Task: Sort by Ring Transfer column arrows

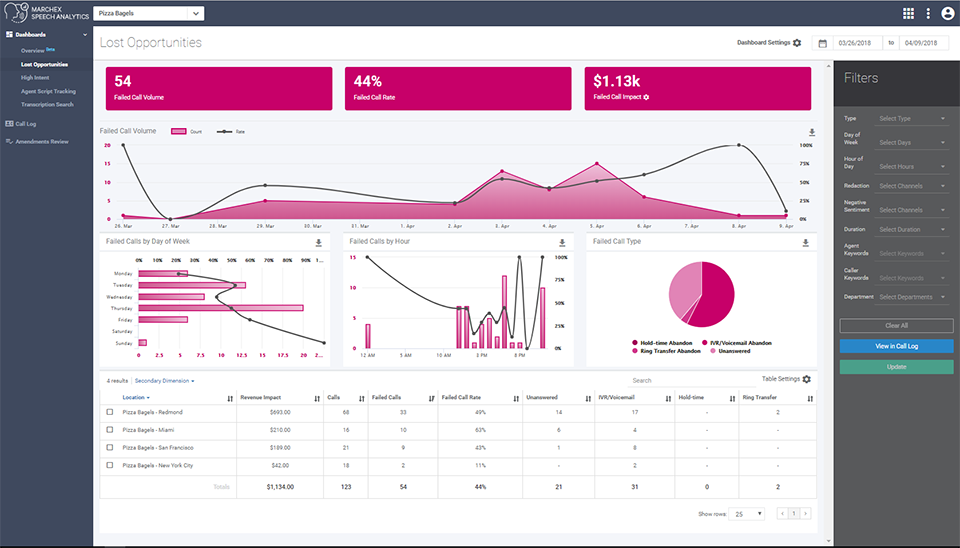Action: coord(810,399)
